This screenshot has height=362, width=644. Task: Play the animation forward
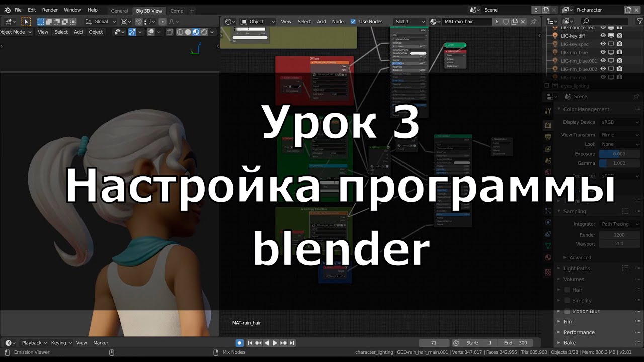[275, 343]
